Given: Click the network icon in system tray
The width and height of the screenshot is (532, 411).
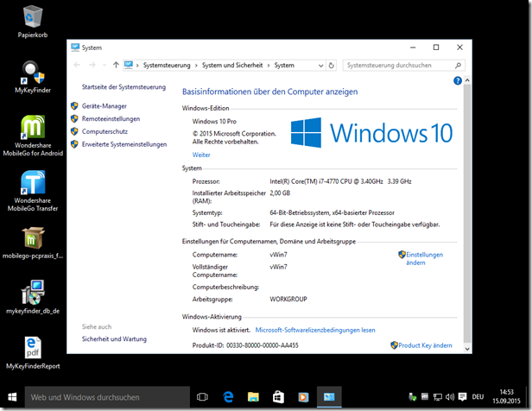Looking at the screenshot, I should 438,397.
